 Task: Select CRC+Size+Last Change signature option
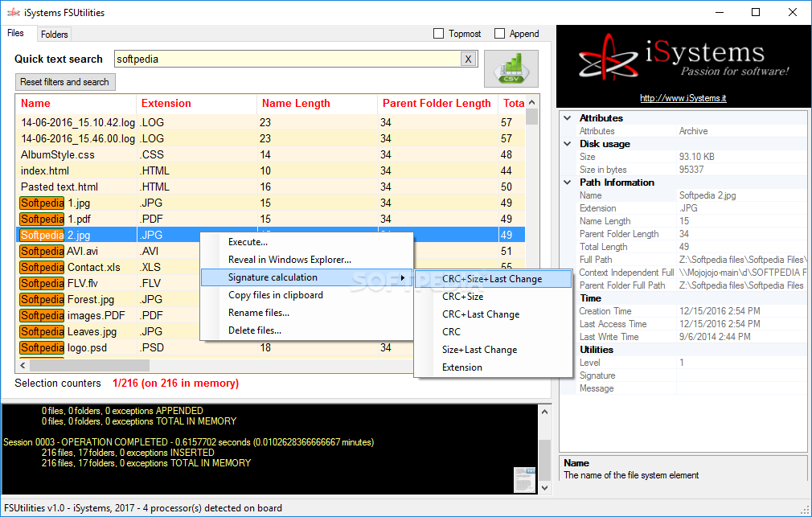click(494, 279)
